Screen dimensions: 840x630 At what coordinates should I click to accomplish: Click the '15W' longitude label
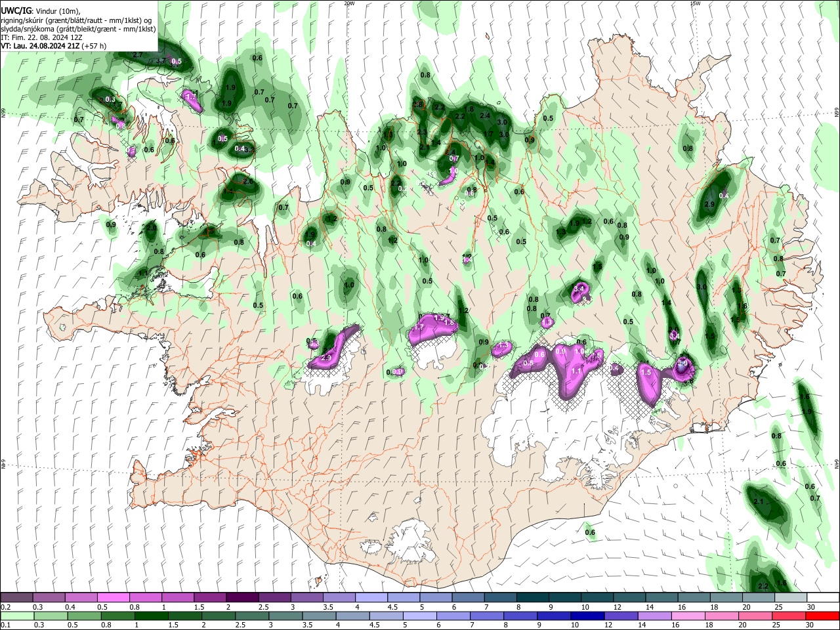(695, 3)
